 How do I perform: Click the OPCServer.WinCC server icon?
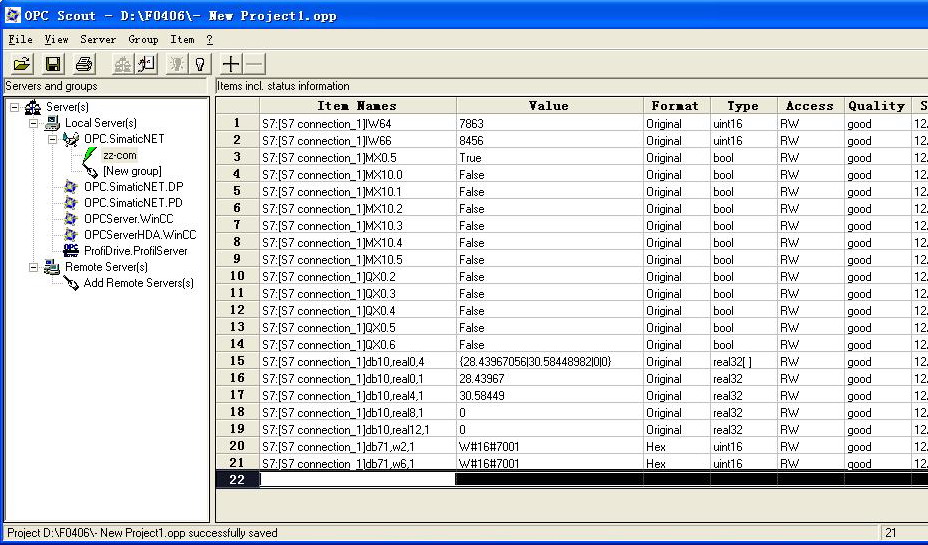[x=71, y=219]
